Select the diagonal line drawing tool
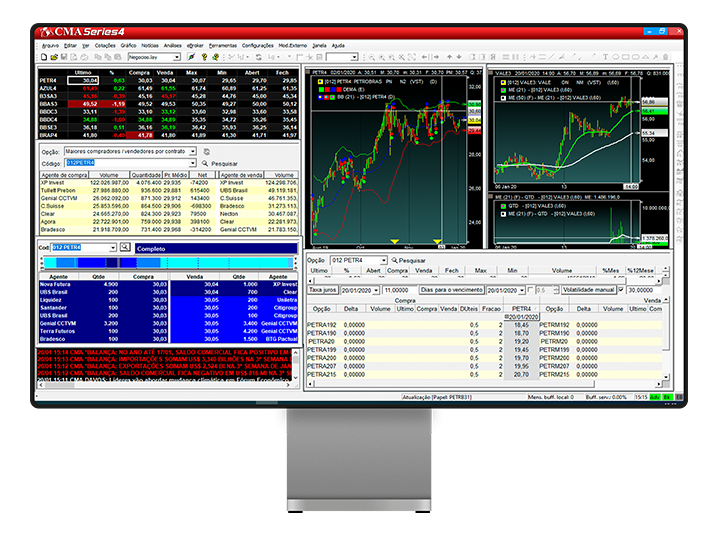Image resolution: width=718 pixels, height=544 pixels. (551, 57)
